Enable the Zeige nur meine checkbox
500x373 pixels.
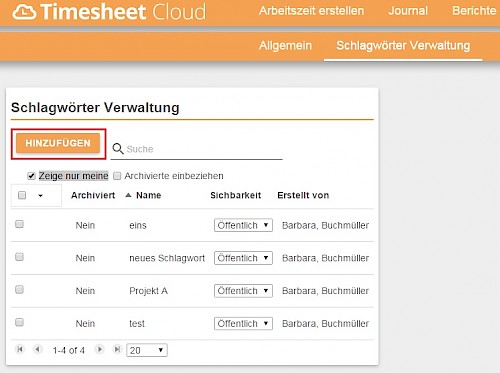(31, 176)
